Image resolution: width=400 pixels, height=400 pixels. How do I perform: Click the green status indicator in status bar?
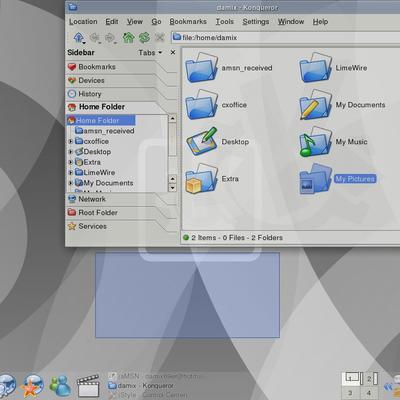click(x=186, y=238)
